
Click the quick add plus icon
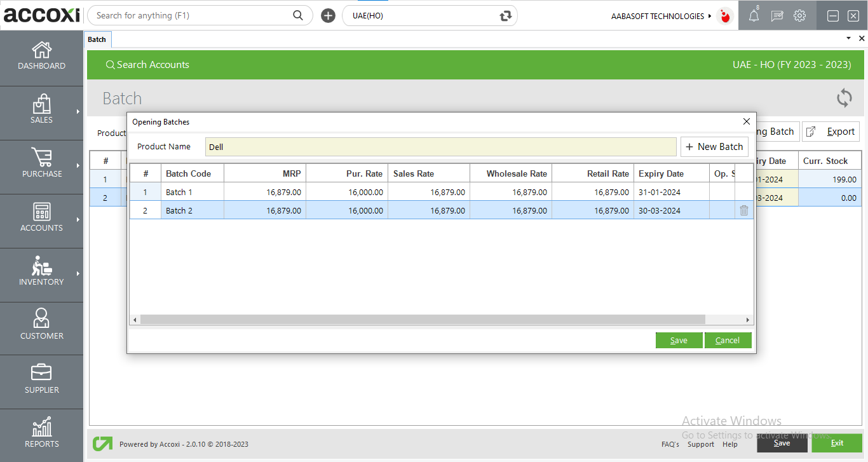(x=328, y=16)
